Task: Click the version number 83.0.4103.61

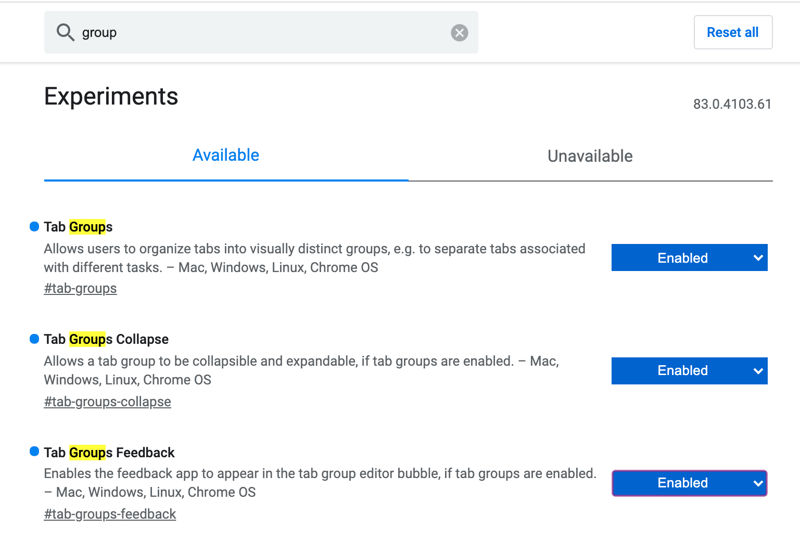Action: 732,104
